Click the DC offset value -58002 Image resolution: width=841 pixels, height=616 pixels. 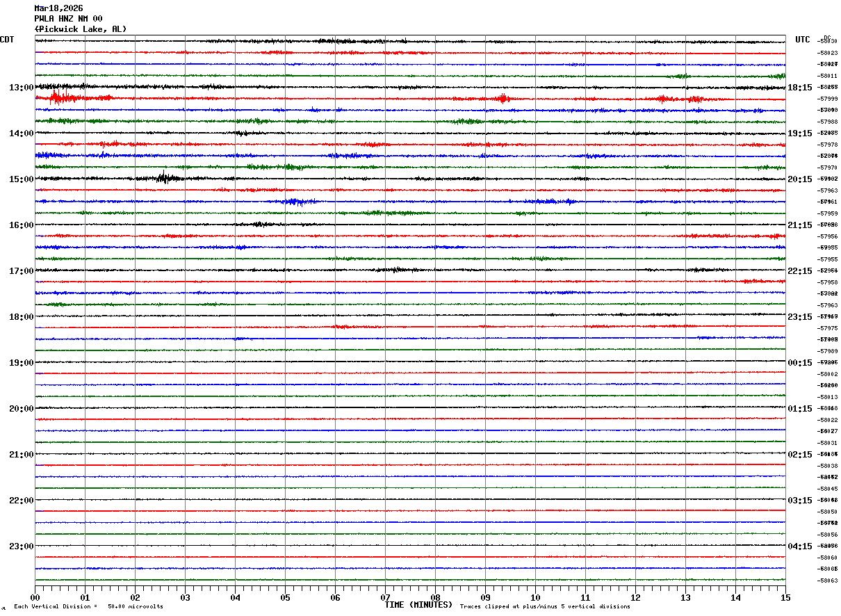pos(828,374)
